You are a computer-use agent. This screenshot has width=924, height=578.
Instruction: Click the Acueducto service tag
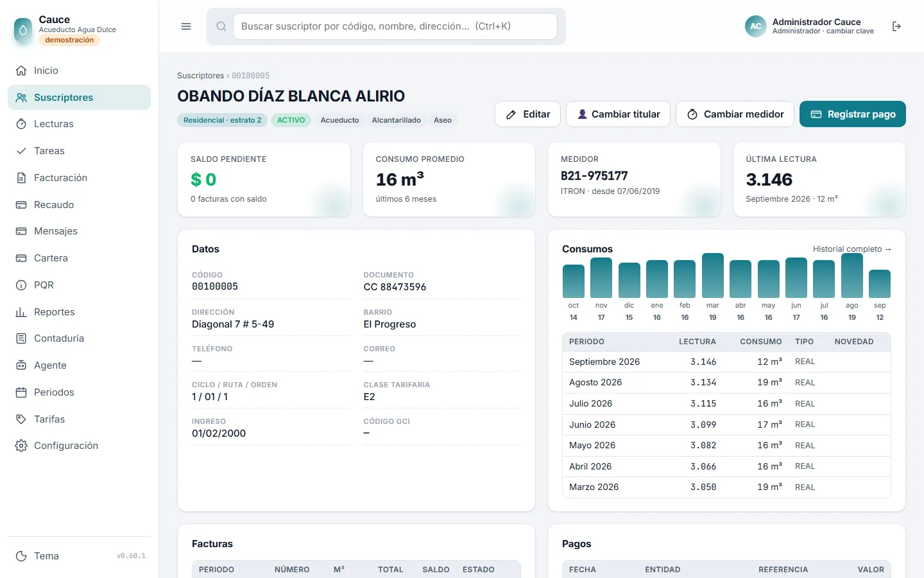point(339,120)
